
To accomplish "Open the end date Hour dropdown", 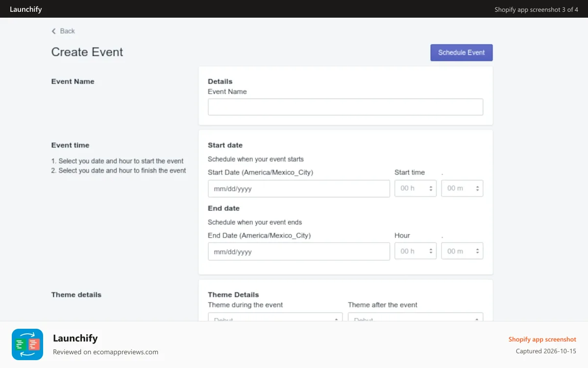I will tap(416, 251).
